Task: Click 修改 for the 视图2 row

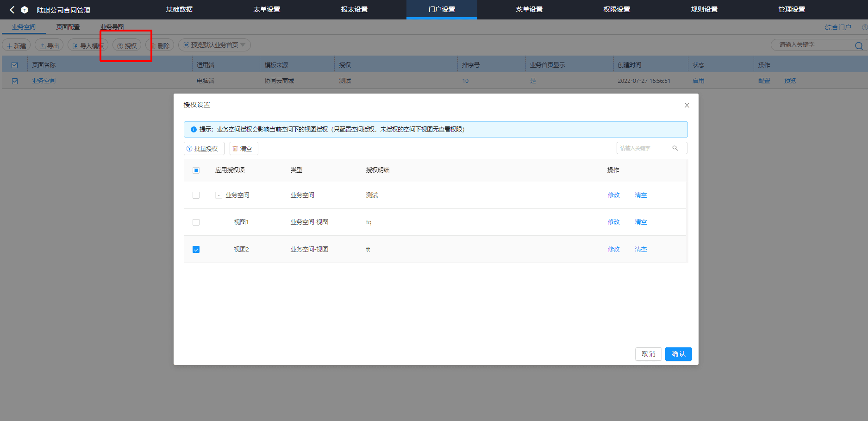Action: (x=614, y=249)
